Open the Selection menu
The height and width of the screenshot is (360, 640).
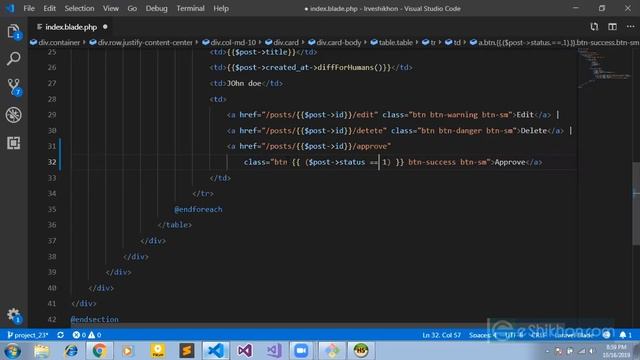pos(79,8)
